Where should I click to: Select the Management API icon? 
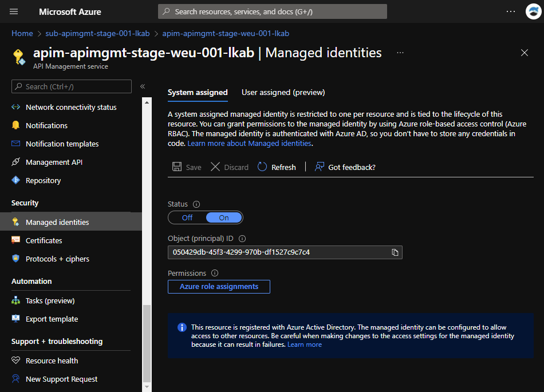click(14, 162)
